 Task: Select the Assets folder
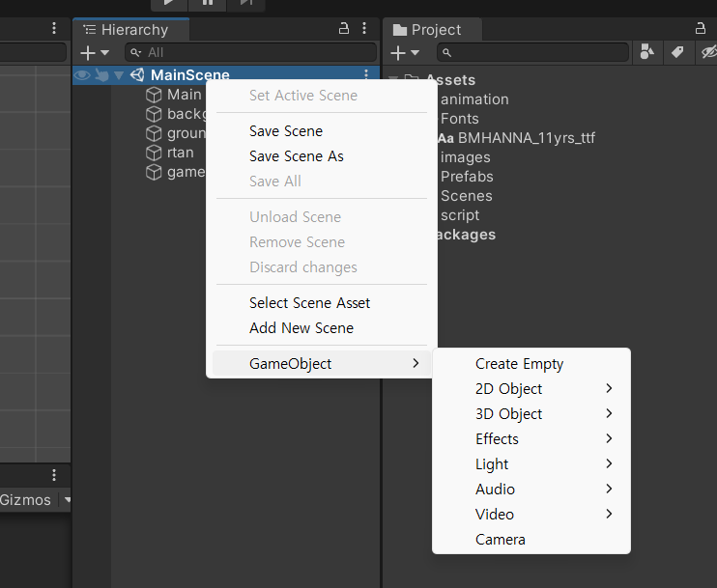point(450,80)
